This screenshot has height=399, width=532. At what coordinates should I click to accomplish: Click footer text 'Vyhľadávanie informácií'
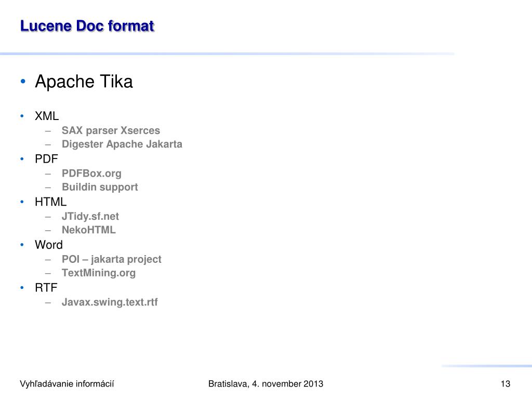67,384
